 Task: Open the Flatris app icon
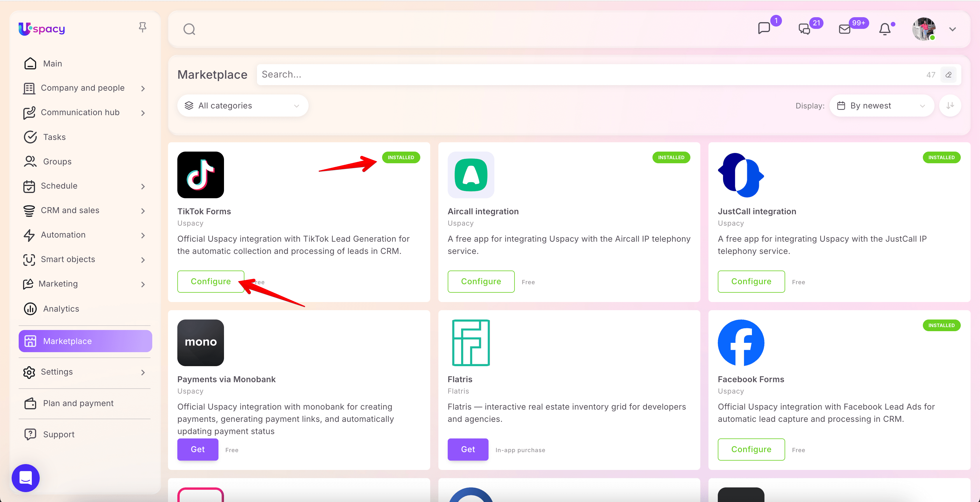(471, 343)
